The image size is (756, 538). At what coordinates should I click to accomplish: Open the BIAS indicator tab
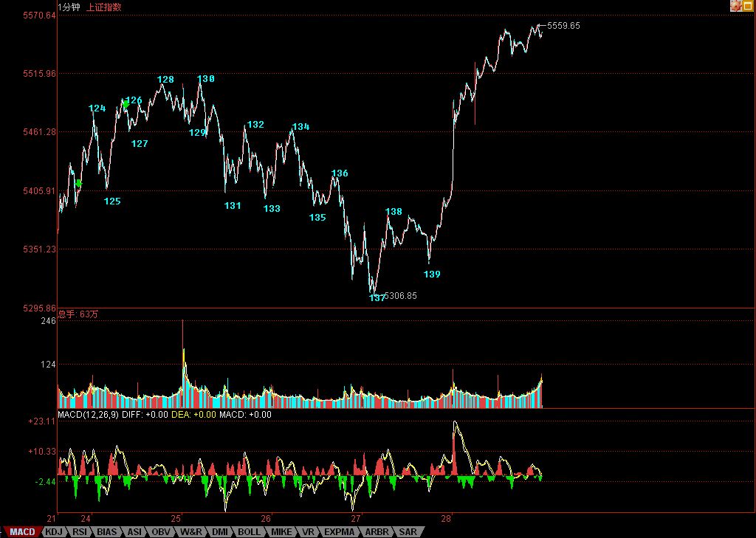106,531
